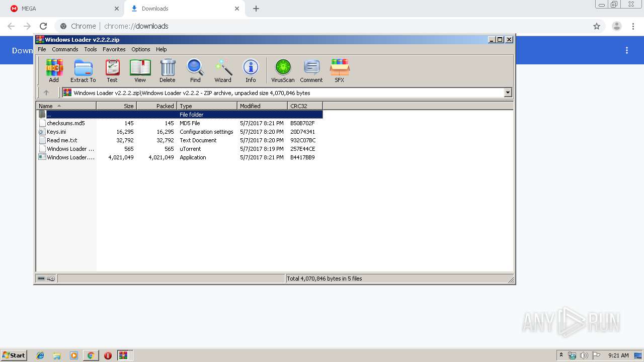Open the File menu
644x362 pixels.
[42, 49]
